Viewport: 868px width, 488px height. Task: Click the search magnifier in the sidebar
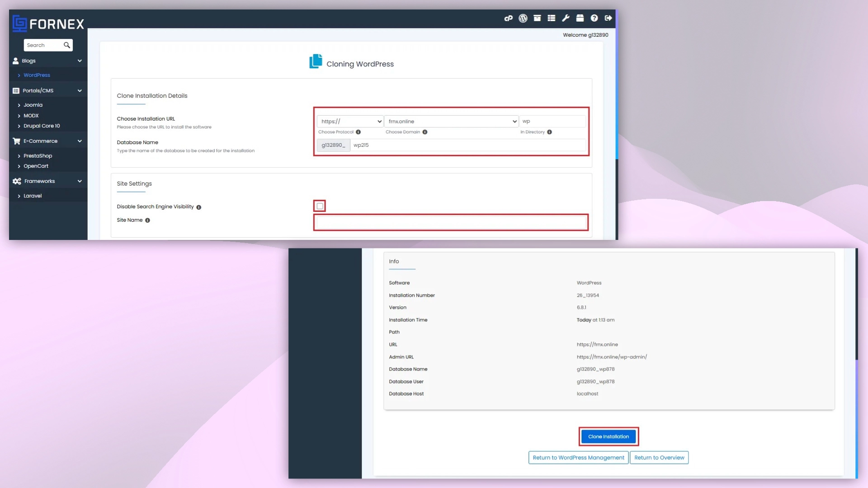pyautogui.click(x=67, y=45)
